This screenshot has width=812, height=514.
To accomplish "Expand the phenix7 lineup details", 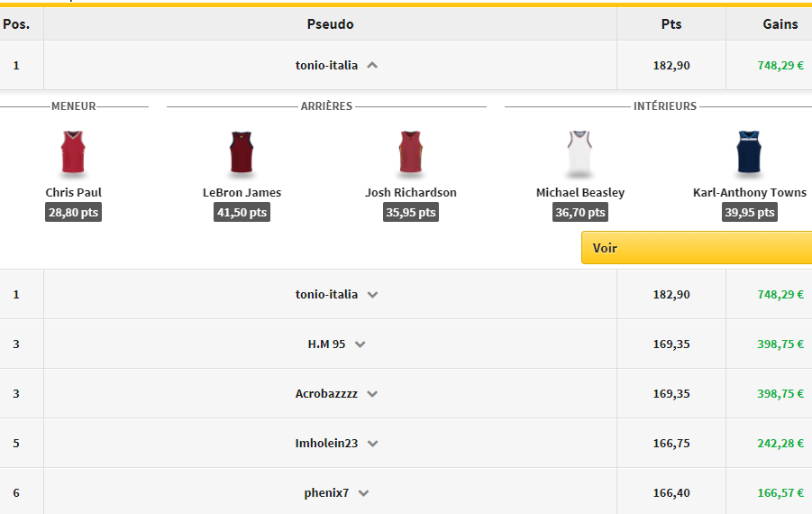I will click(x=363, y=493).
